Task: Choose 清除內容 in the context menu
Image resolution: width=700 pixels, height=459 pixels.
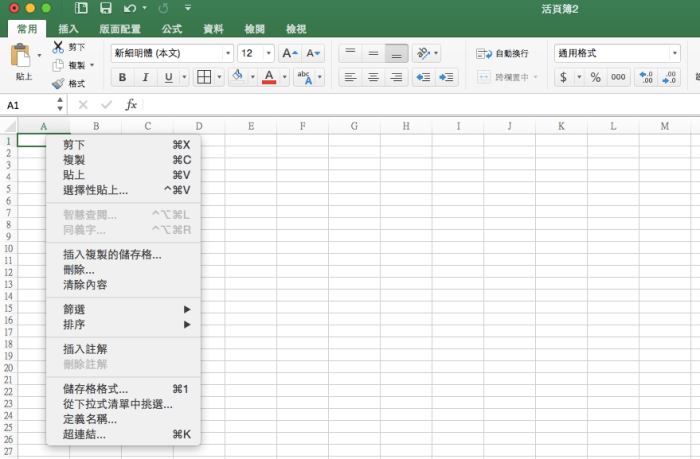Action: (123, 285)
